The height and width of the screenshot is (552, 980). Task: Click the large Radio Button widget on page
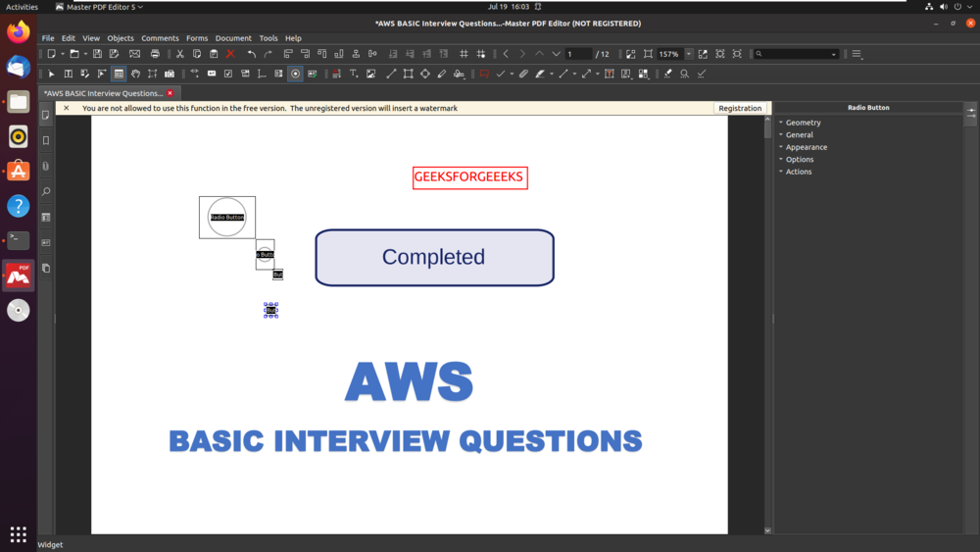[226, 217]
